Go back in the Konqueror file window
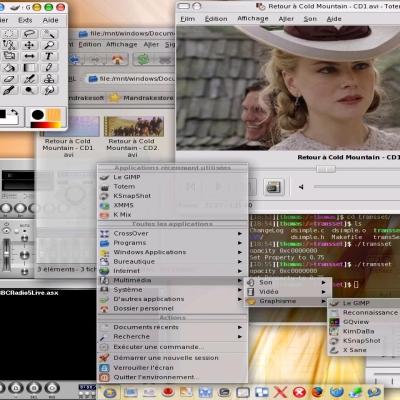The image size is (400, 400). click(x=75, y=60)
